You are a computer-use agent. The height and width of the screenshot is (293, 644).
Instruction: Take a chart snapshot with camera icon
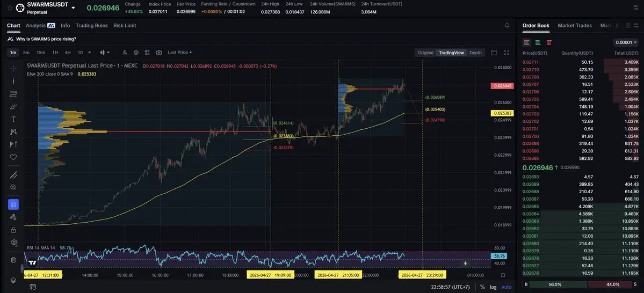[159, 53]
